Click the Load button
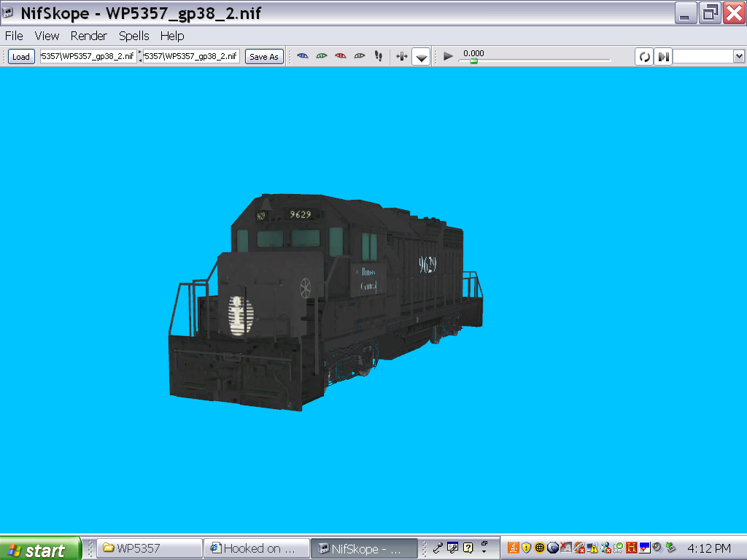This screenshot has width=747, height=560. 21,57
